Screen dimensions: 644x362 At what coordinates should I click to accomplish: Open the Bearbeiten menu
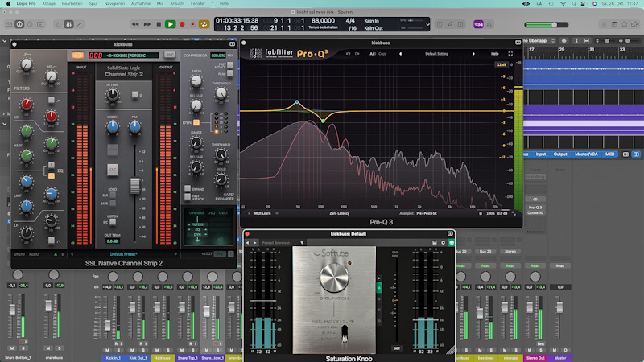pyautogui.click(x=72, y=3)
